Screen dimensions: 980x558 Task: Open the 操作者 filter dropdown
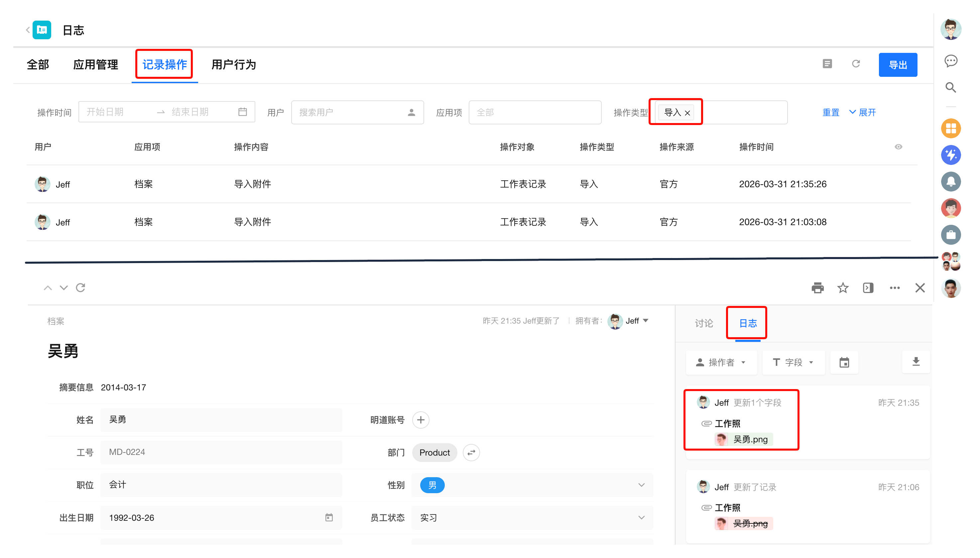pos(721,362)
